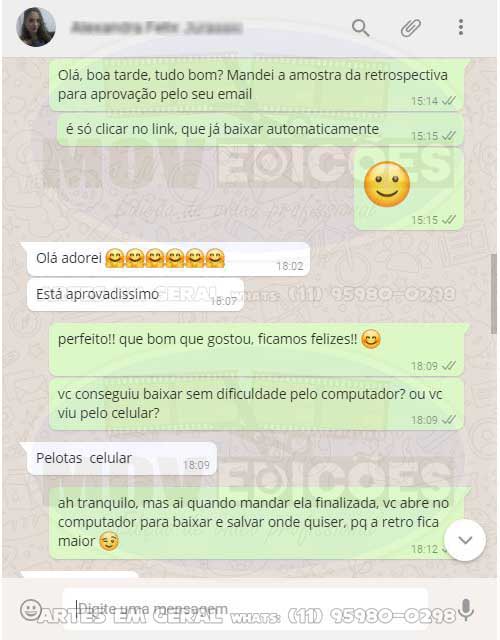Viewport: 500px width, 640px height.
Task: Click the chat scrollbar thumb
Action: (494, 293)
